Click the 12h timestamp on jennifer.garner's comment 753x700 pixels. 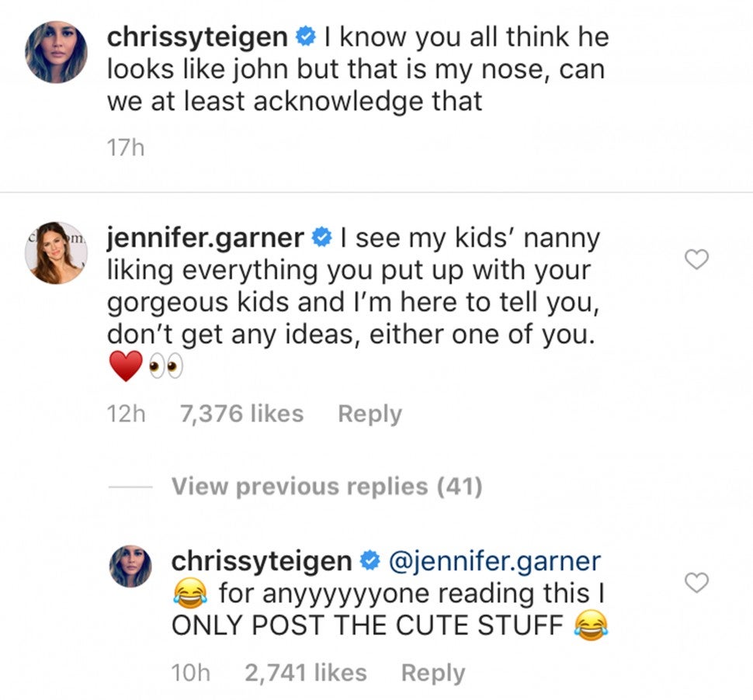coord(126,414)
